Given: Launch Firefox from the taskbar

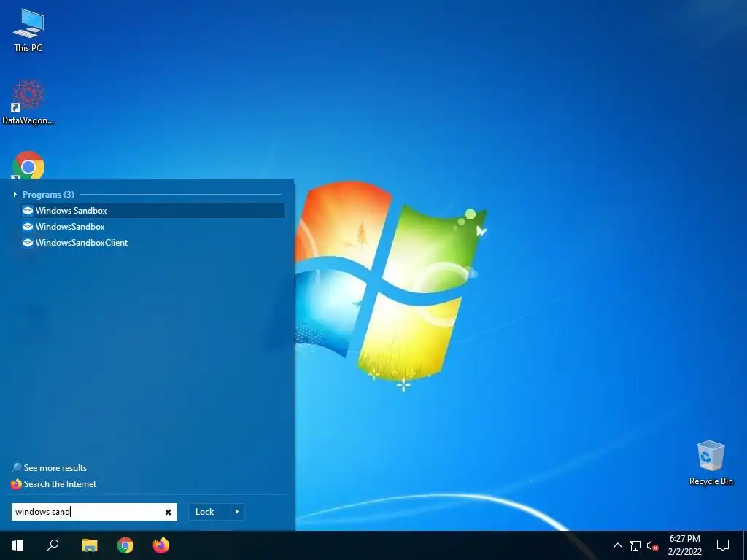Looking at the screenshot, I should 161,545.
